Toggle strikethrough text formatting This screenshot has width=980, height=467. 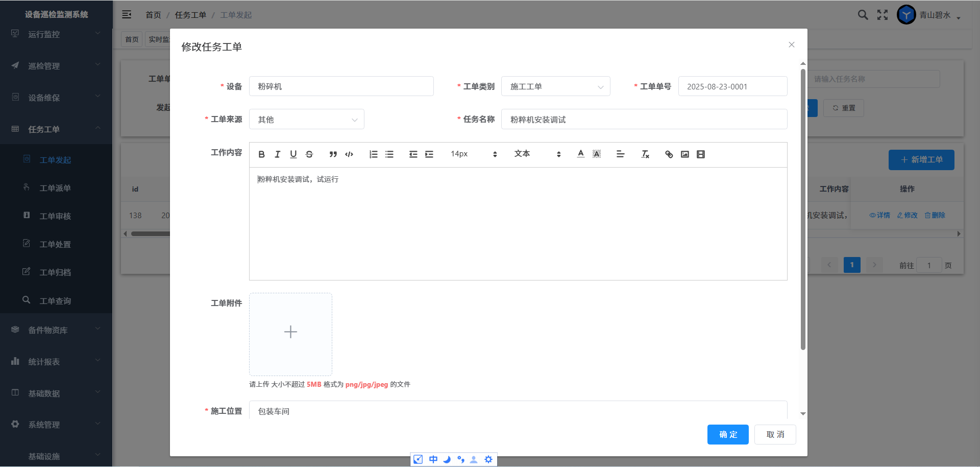[309, 154]
